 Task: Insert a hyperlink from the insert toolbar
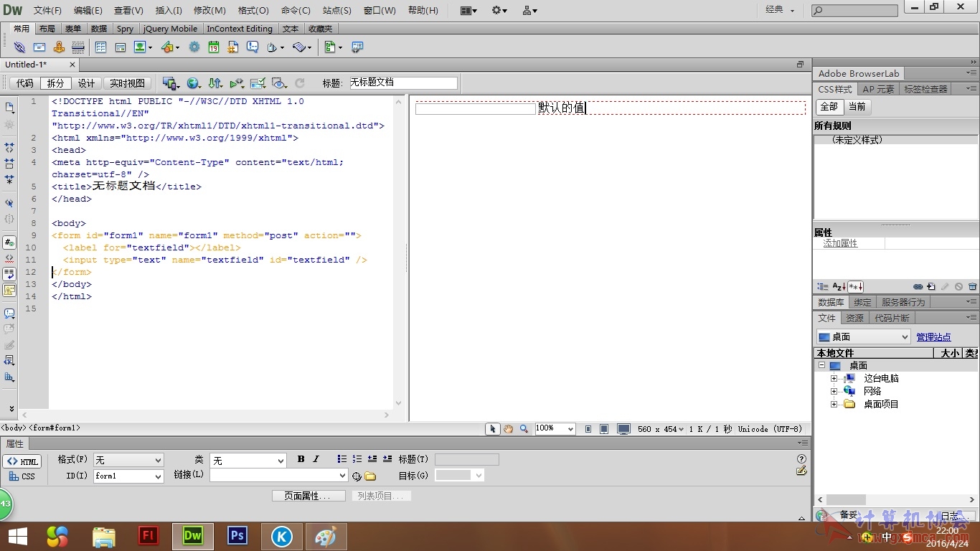(x=19, y=47)
